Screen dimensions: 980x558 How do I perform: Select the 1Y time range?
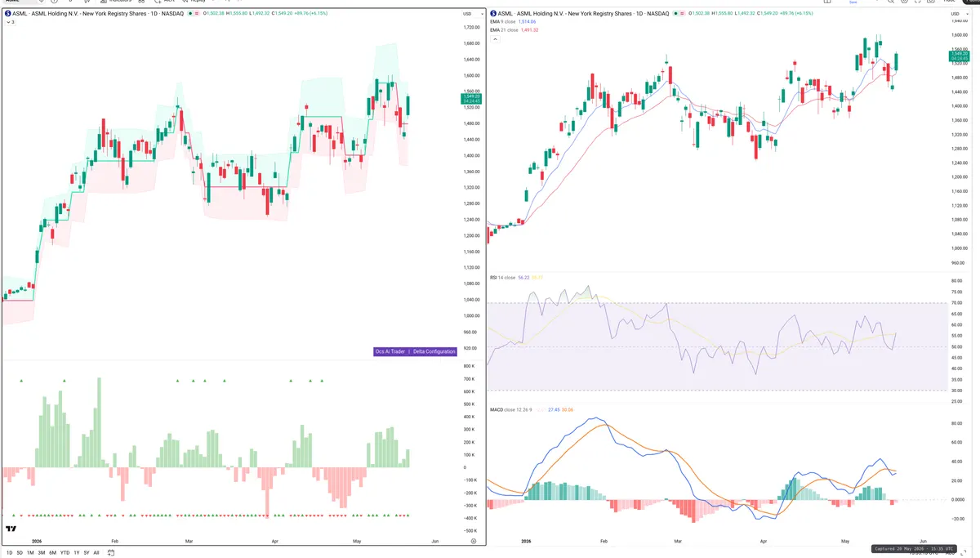click(x=77, y=553)
